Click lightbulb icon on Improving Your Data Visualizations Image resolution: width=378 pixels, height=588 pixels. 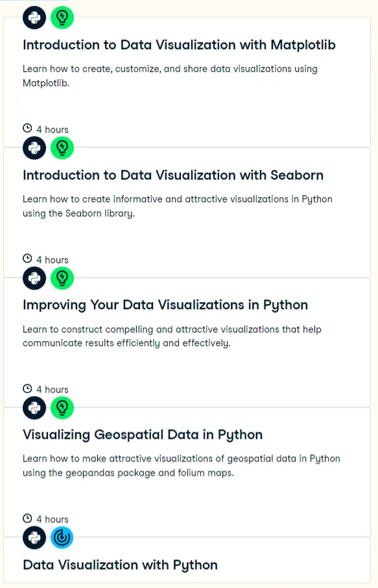(62, 278)
